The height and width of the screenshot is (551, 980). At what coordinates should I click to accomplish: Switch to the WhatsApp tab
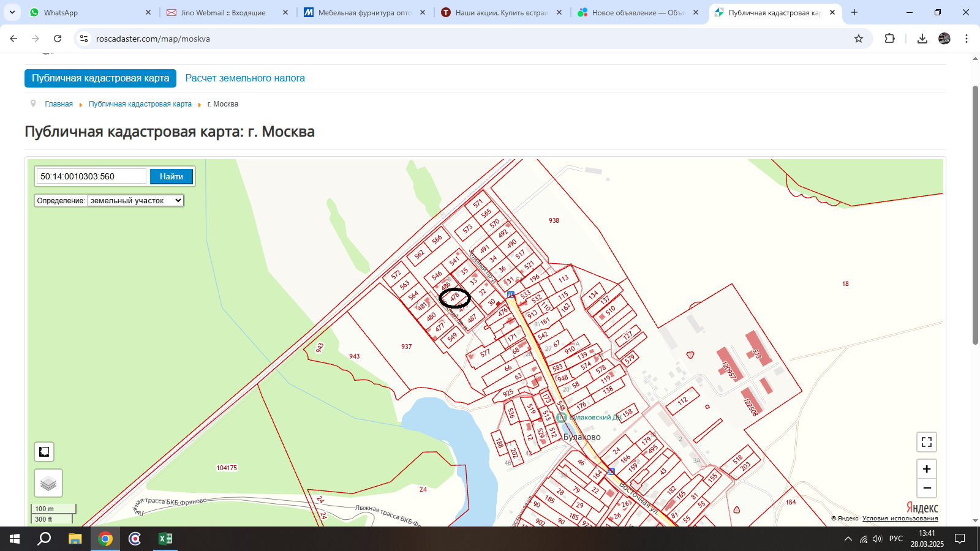[86, 12]
